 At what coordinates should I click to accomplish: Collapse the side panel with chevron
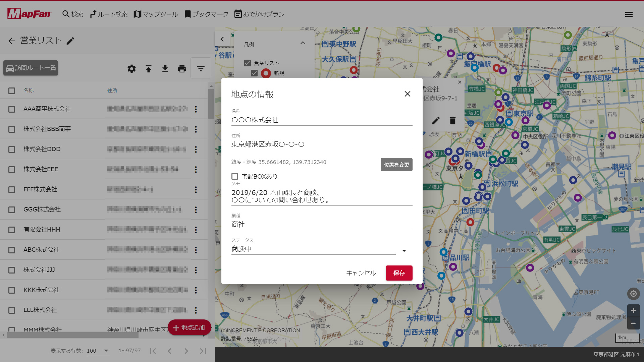[x=222, y=39]
